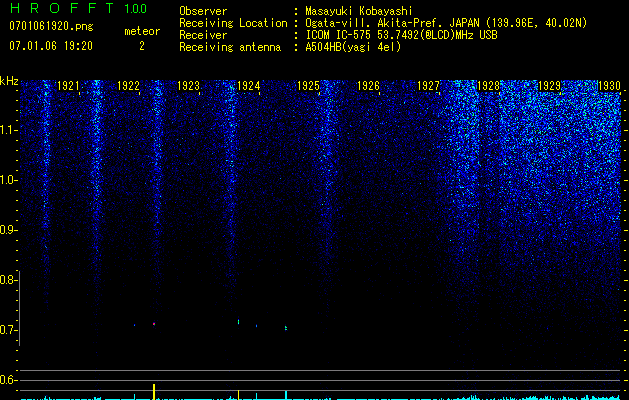Image resolution: width=629 pixels, height=400 pixels.
Task: Click the 1928 time marker
Action: (488, 86)
